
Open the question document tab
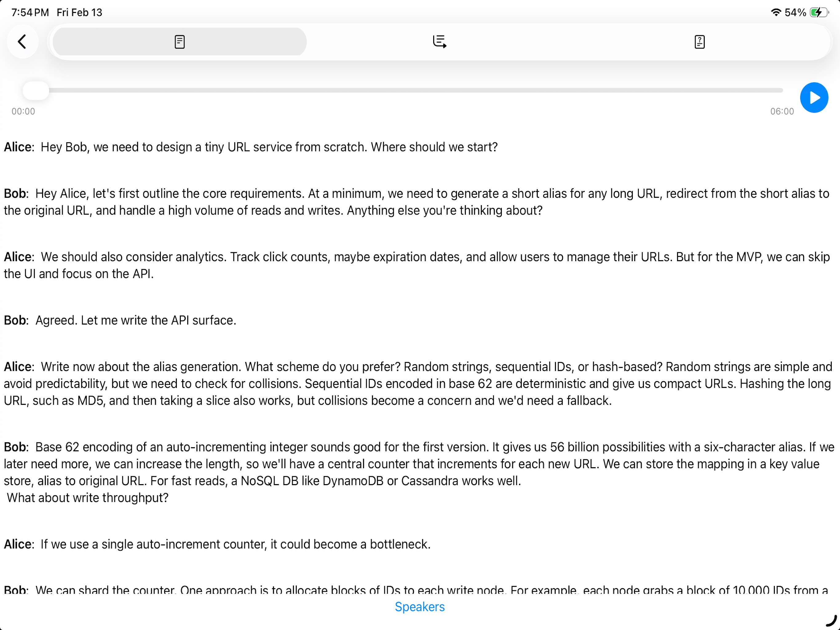click(699, 42)
